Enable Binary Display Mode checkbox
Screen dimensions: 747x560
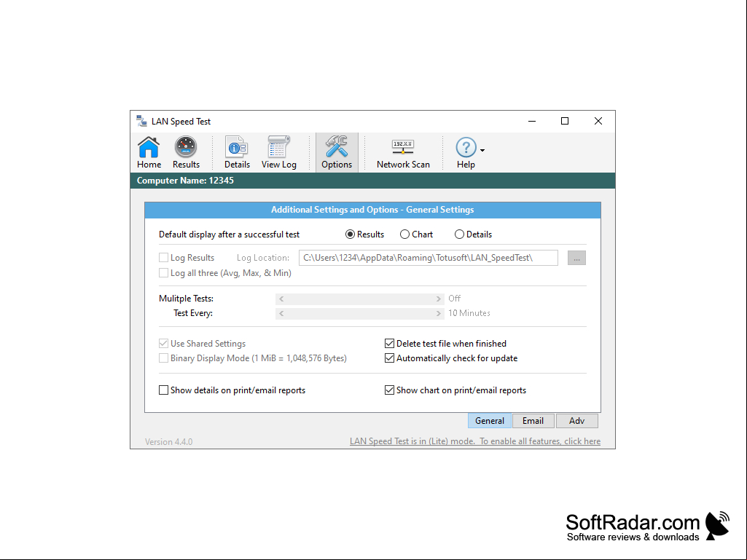coord(163,358)
